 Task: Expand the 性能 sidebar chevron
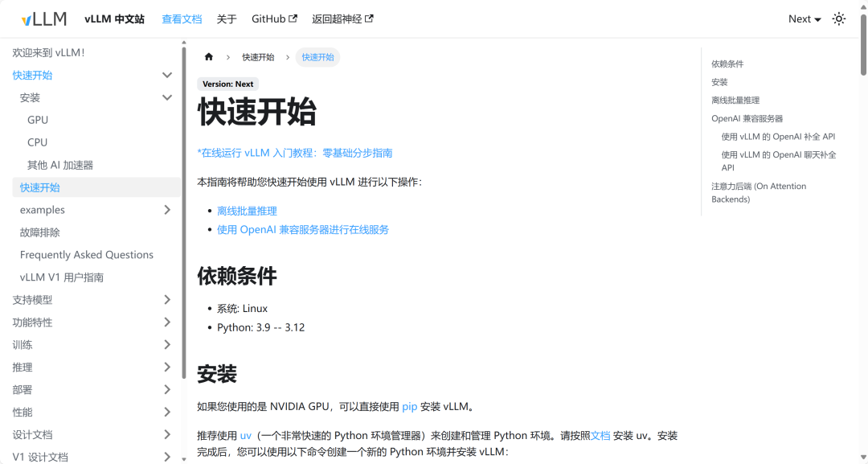pyautogui.click(x=166, y=412)
